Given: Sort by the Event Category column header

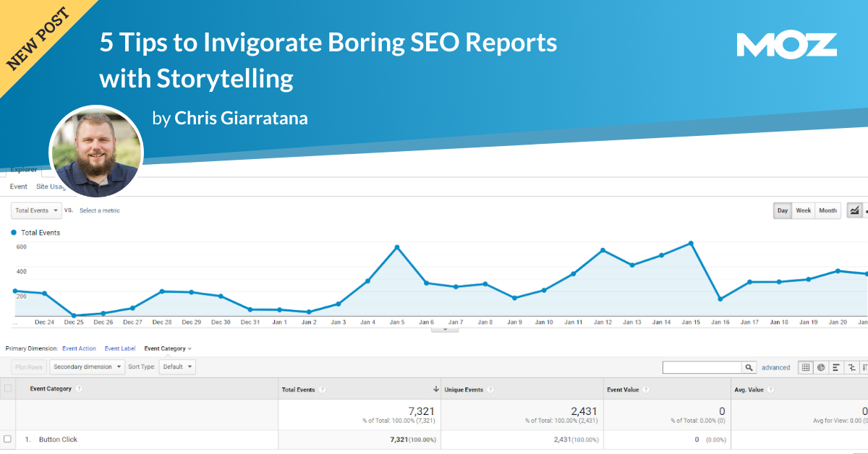Looking at the screenshot, I should click(51, 389).
